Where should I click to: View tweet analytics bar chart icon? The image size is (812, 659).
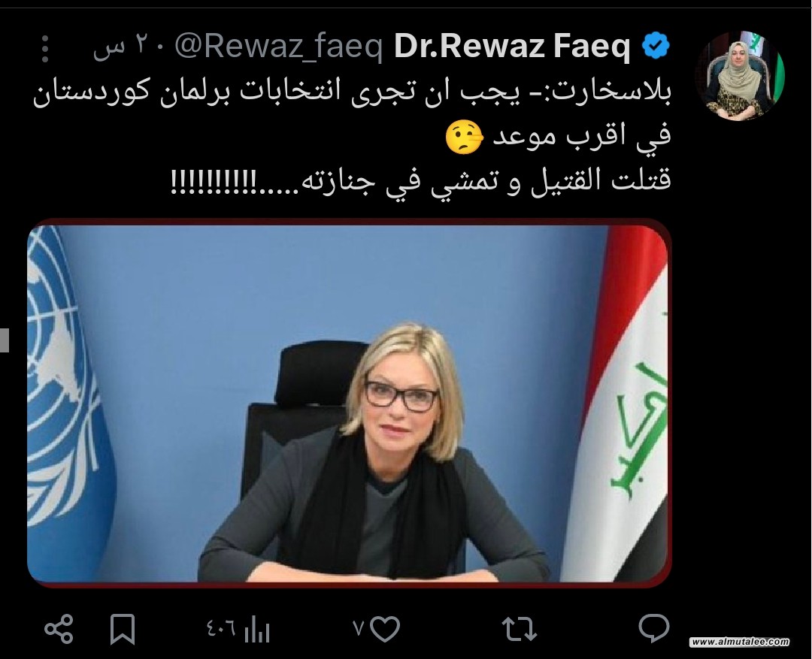pyautogui.click(x=257, y=630)
